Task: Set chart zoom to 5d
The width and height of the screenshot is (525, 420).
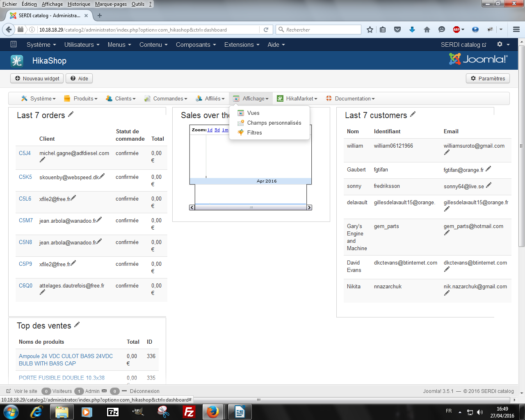Action: 217,130
